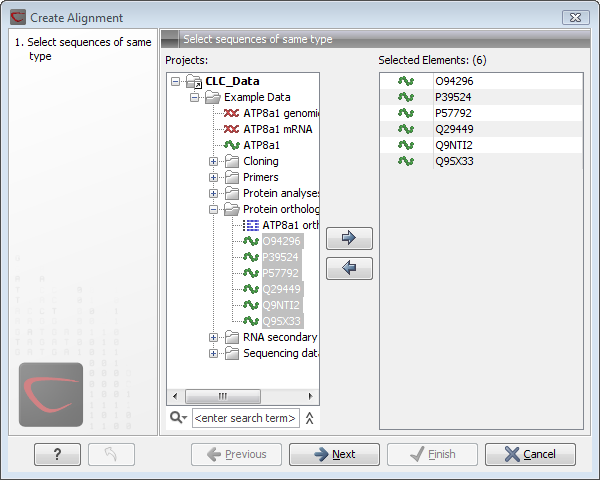Cancel the Create Alignment dialog
Screen dimensions: 600x480
530,454
